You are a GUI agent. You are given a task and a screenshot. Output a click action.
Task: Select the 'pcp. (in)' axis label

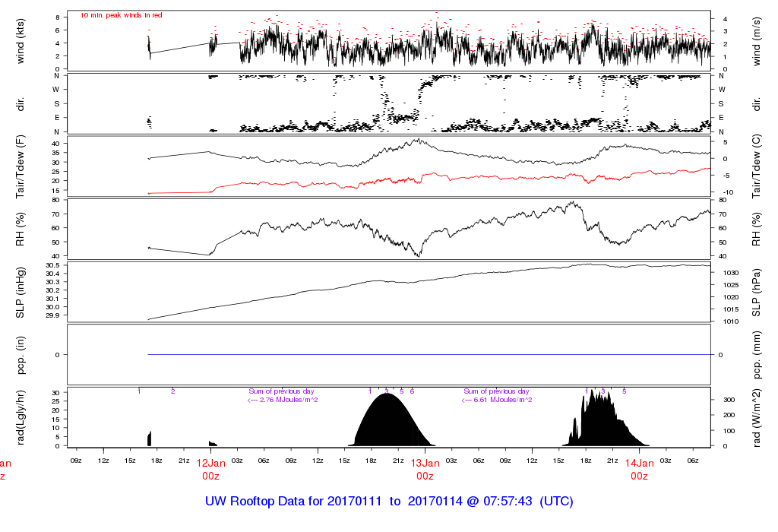tap(21, 354)
